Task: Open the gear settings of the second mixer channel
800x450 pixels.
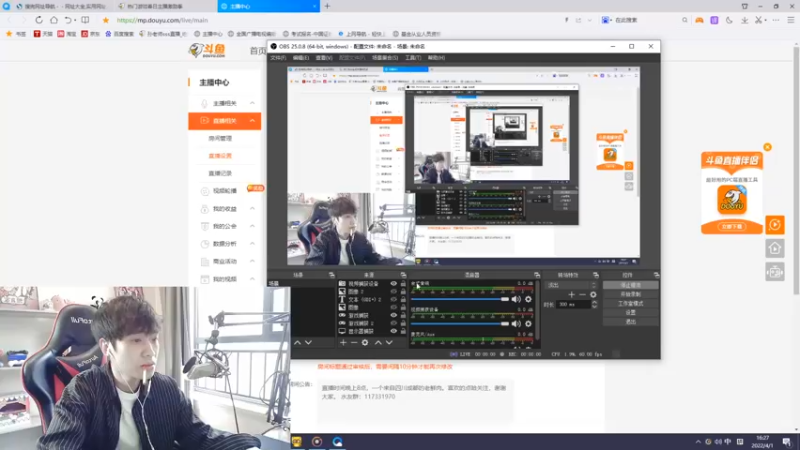Action: pyautogui.click(x=529, y=323)
